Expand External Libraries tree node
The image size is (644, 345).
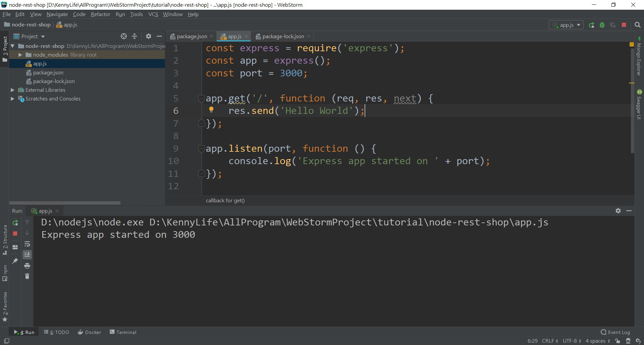click(12, 90)
